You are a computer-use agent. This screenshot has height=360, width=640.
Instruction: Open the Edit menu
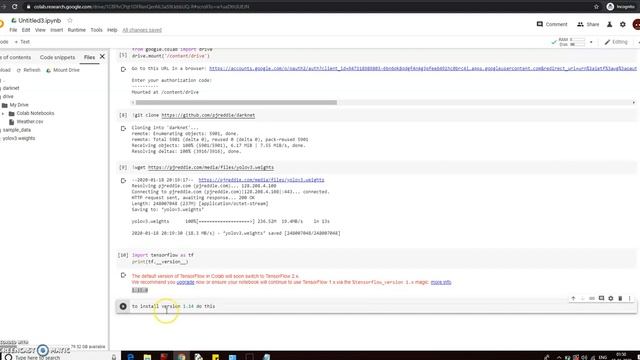point(26,30)
